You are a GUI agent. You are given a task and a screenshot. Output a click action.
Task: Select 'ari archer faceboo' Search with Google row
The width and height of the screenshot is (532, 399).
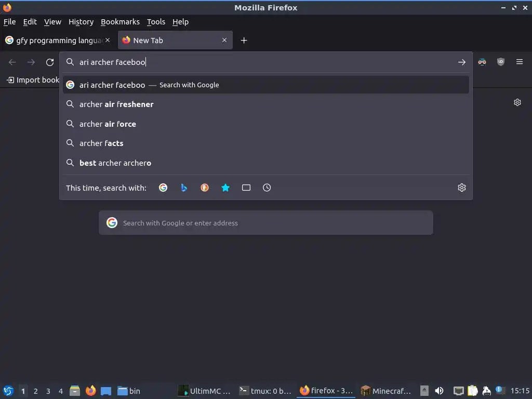click(265, 85)
